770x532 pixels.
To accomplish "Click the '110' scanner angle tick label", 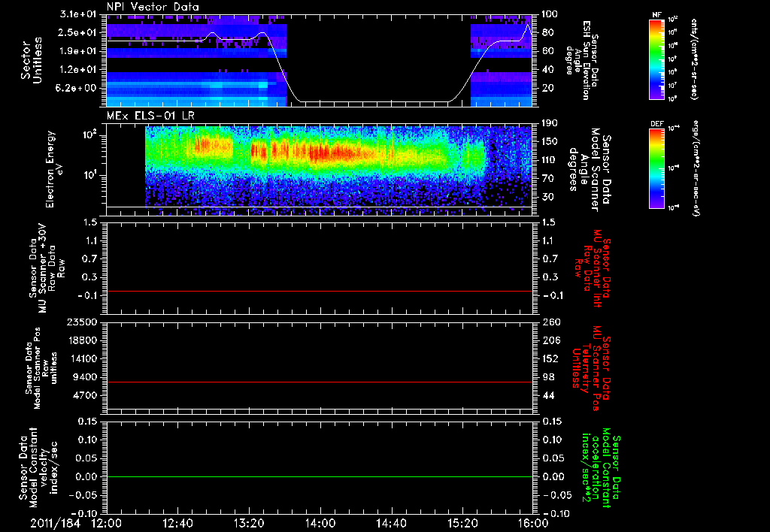I will 550,160.
